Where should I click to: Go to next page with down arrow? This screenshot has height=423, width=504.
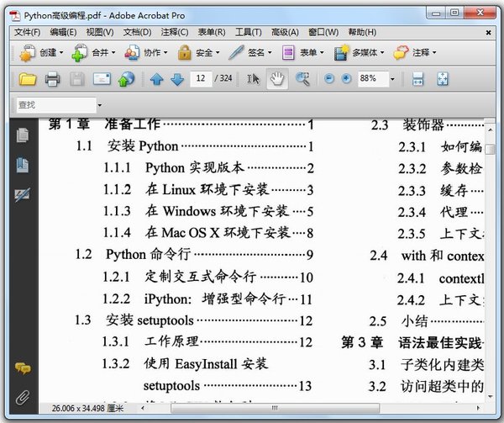(177, 79)
